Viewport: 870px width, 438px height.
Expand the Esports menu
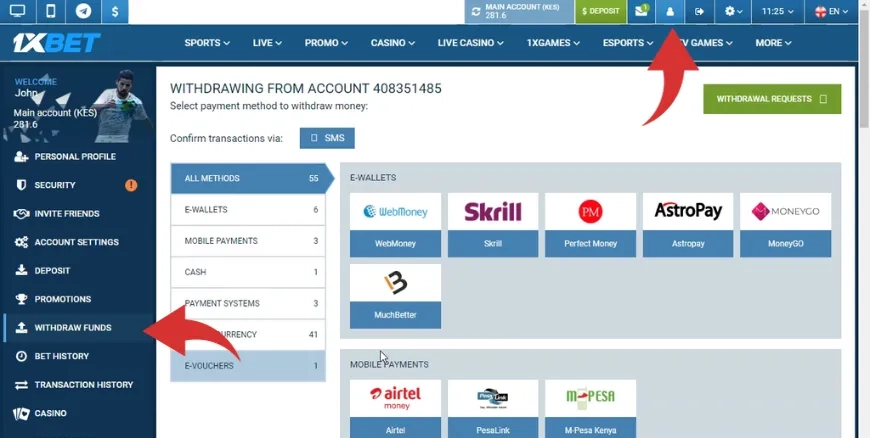pos(628,43)
